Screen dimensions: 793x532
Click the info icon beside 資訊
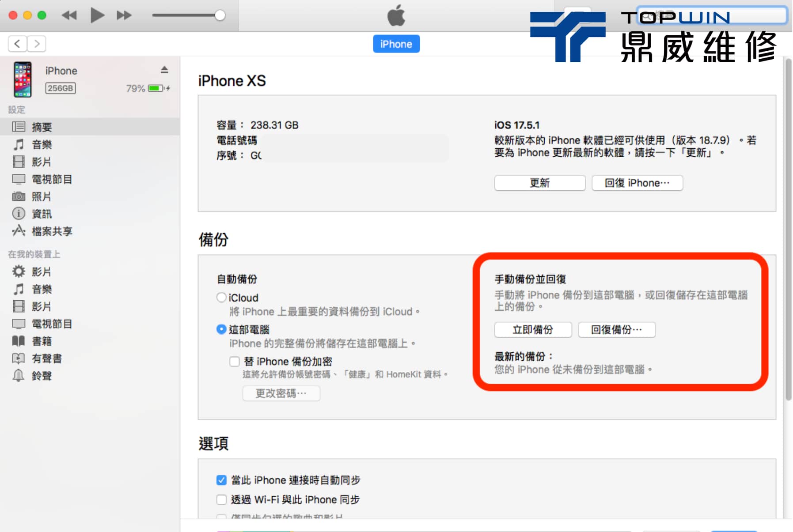pyautogui.click(x=19, y=214)
